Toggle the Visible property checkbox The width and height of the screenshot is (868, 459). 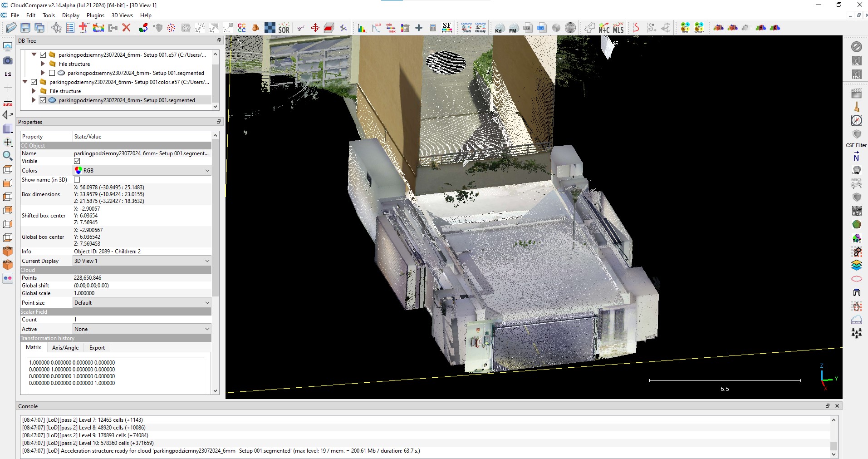(77, 161)
